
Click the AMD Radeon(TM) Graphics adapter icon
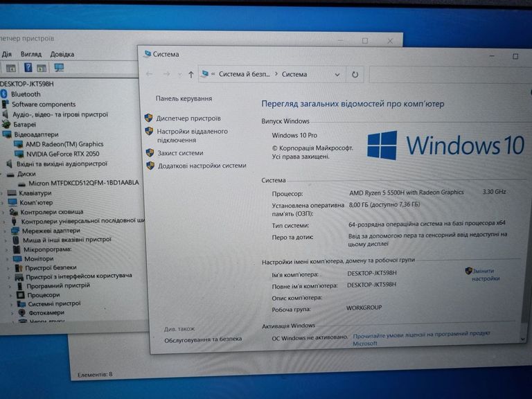point(19,144)
